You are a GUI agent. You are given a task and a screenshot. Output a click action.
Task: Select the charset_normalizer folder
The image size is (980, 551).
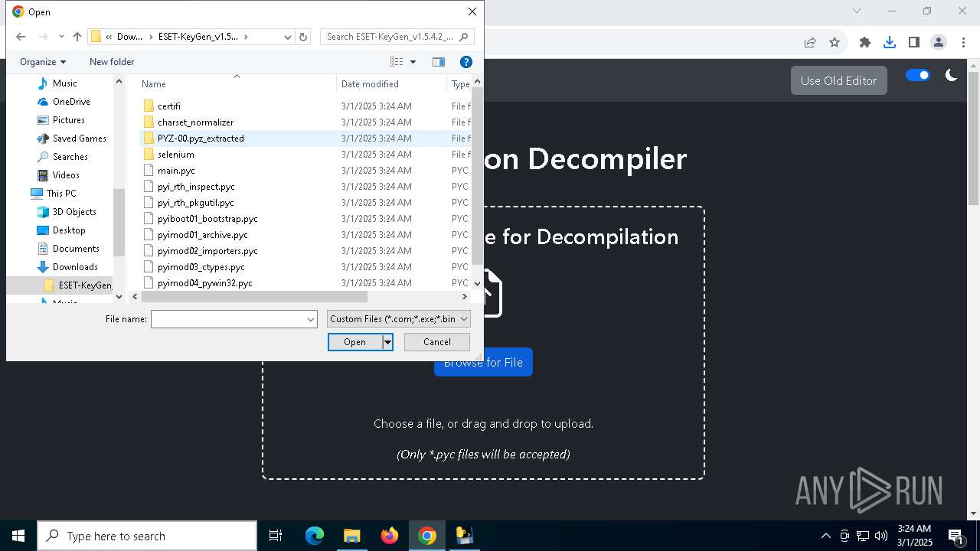[195, 122]
